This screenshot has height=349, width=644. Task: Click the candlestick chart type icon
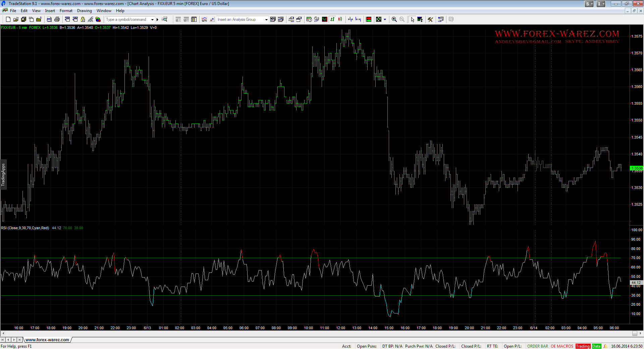[x=340, y=19]
